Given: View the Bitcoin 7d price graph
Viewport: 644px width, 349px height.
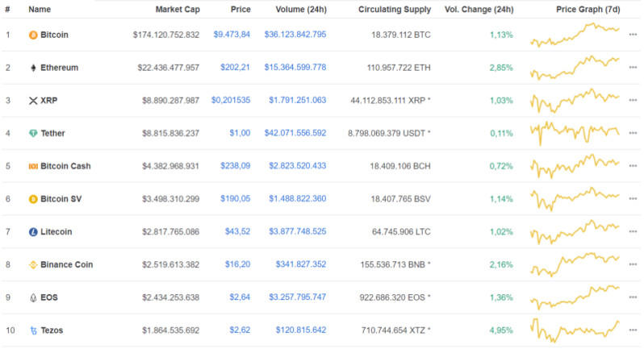Looking at the screenshot, I should point(575,35).
